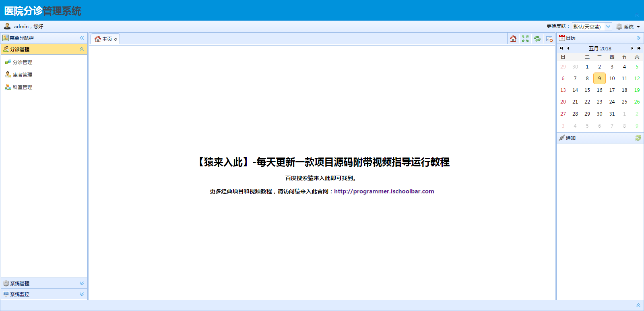Go to next month in calendar
This screenshot has height=311, width=644.
tap(632, 48)
